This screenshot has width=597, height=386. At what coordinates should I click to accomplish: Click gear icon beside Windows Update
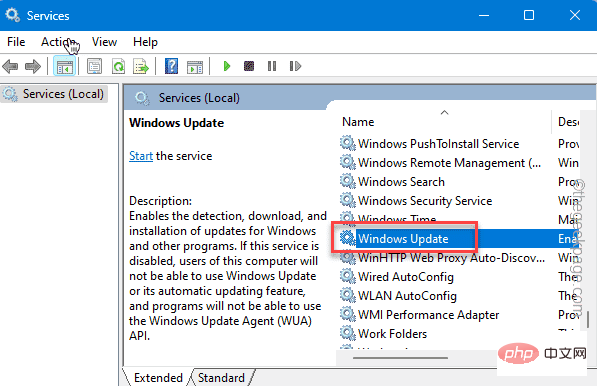click(347, 238)
